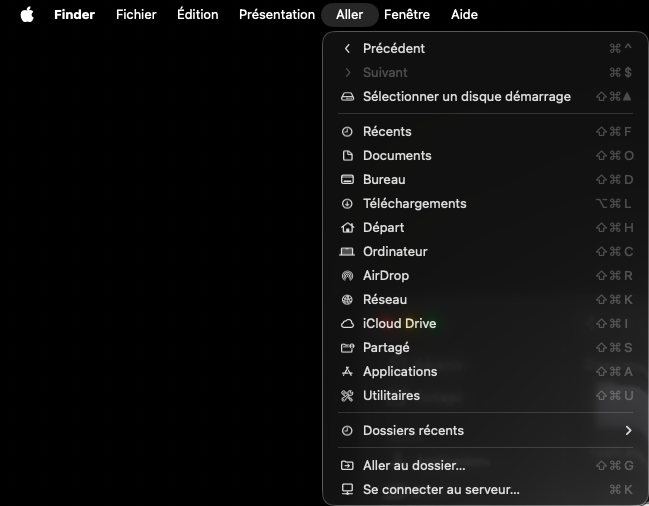The image size is (649, 506).
Task: Choose Sélectionner un disque démarrage
Action: click(485, 96)
